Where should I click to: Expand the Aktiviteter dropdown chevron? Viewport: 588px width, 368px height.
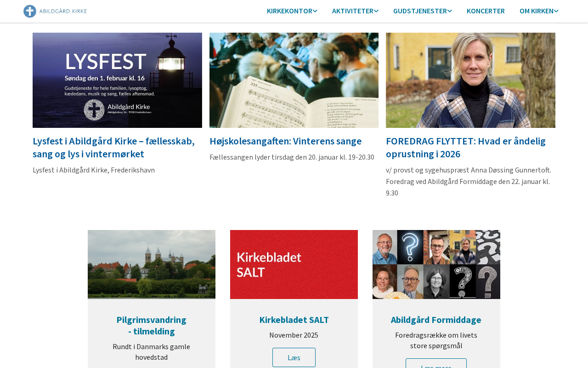point(376,11)
